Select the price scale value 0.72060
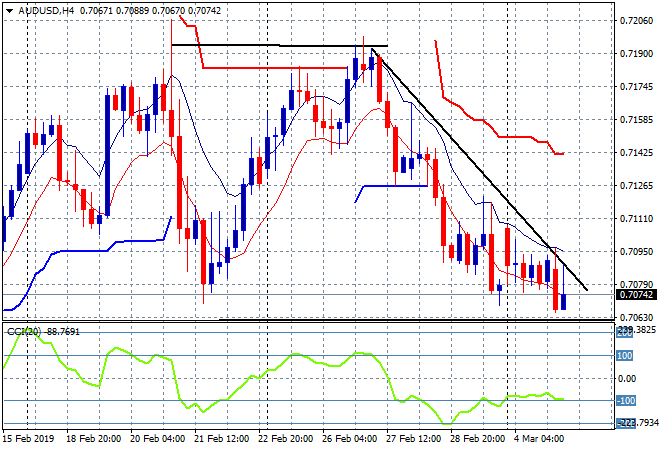The height and width of the screenshot is (450, 660). pyautogui.click(x=636, y=21)
